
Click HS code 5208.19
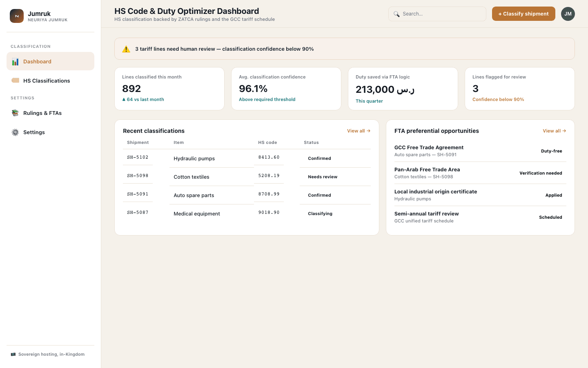[269, 176]
